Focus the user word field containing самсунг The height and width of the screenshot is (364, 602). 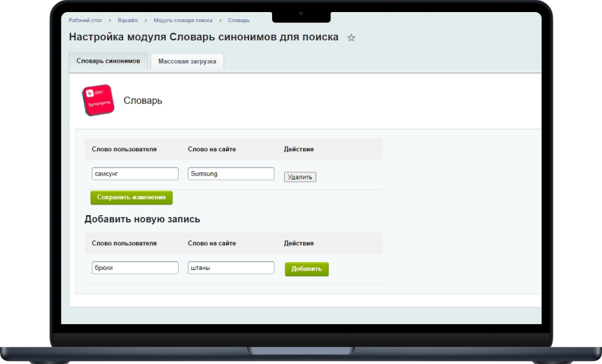tap(135, 174)
